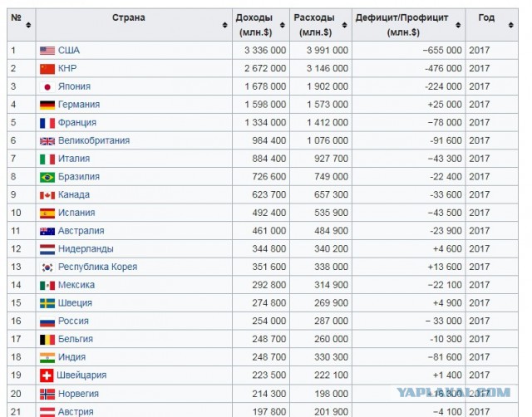Screen dimensions: 532x417
Task: Go to Республика Корея link
Action: pos(97,267)
